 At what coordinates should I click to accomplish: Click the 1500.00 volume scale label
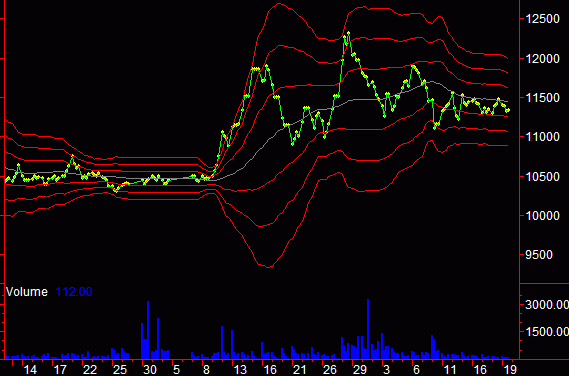(x=547, y=332)
